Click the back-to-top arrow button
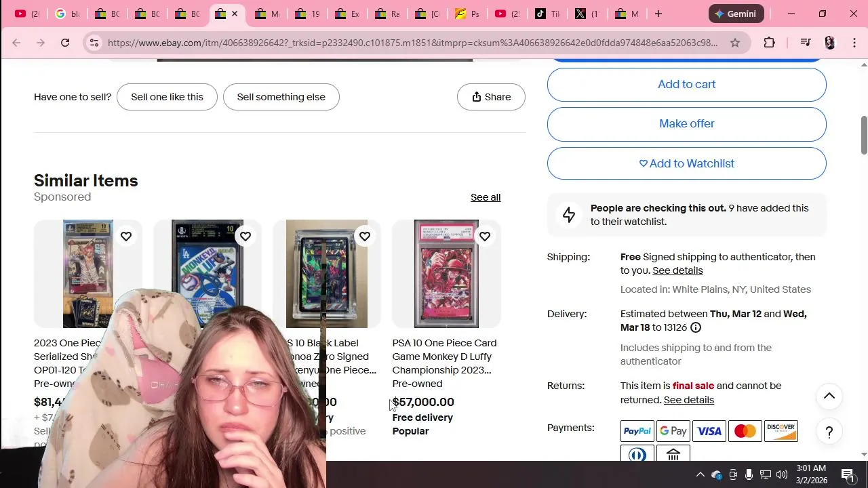This screenshot has height=488, width=868. (829, 396)
